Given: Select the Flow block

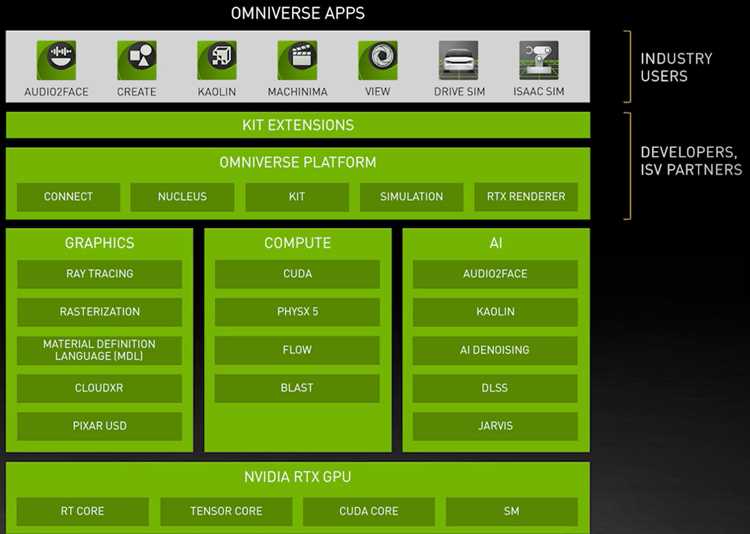Looking at the screenshot, I should [297, 350].
